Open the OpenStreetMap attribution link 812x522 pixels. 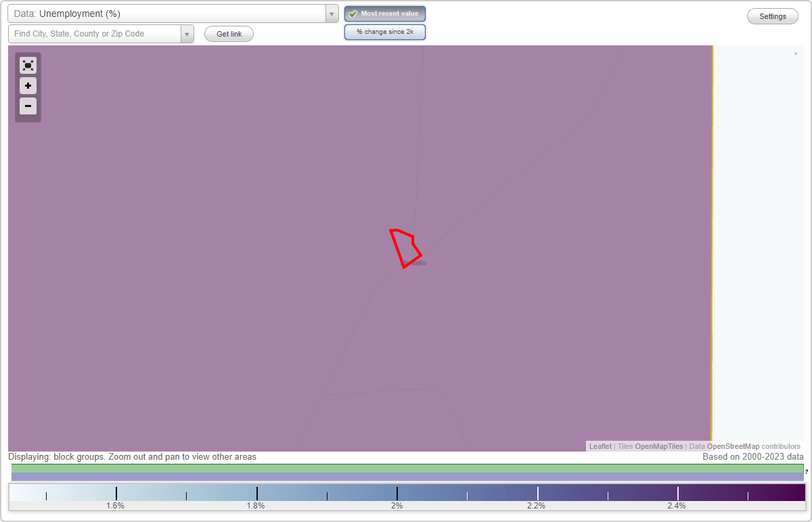pyautogui.click(x=733, y=446)
